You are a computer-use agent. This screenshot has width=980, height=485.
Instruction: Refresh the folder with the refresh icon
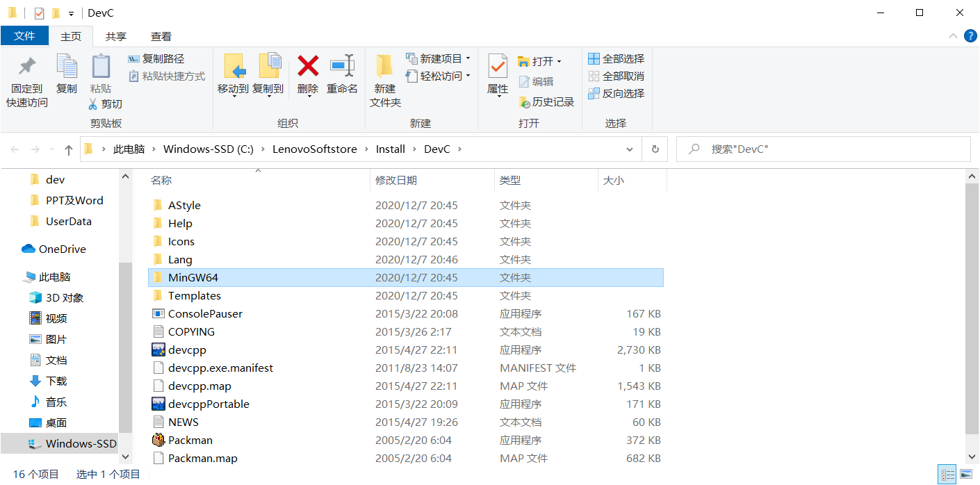click(654, 149)
